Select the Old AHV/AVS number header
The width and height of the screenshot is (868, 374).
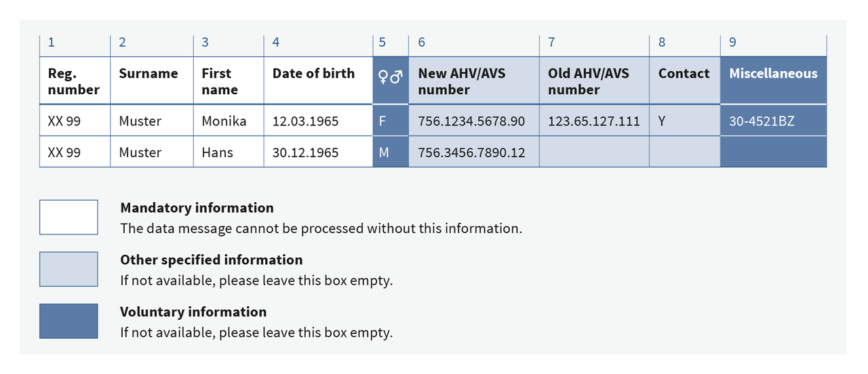point(589,81)
